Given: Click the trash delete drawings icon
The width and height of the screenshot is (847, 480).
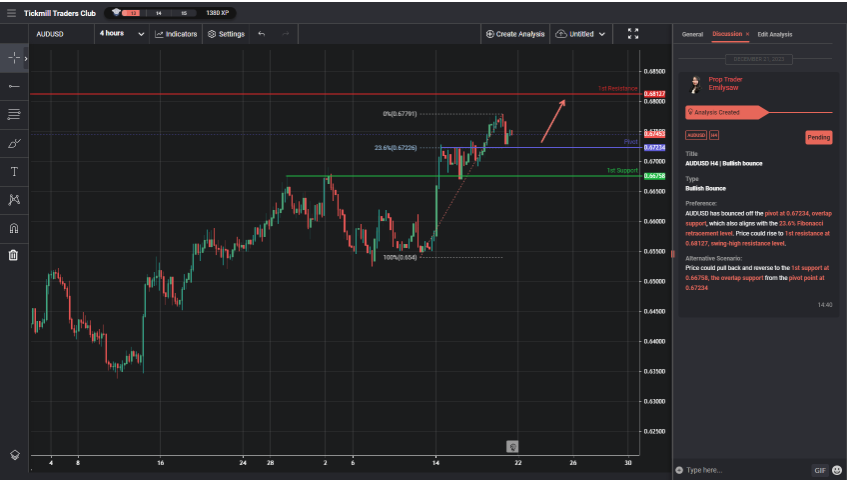Looking at the screenshot, I should tap(14, 255).
